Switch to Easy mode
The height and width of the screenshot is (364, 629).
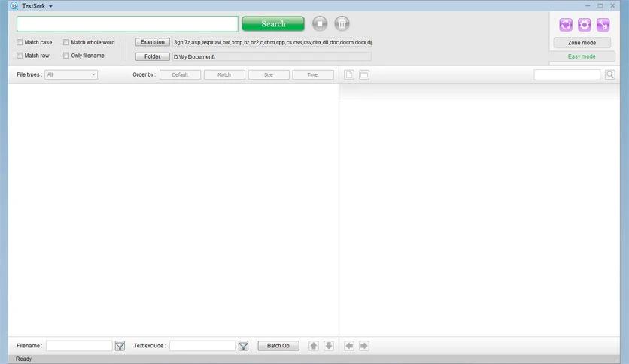[582, 56]
